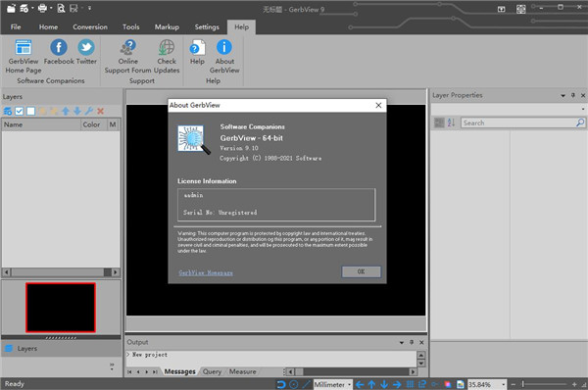
Task: Select the Messages tab in Output panel
Action: coord(179,371)
